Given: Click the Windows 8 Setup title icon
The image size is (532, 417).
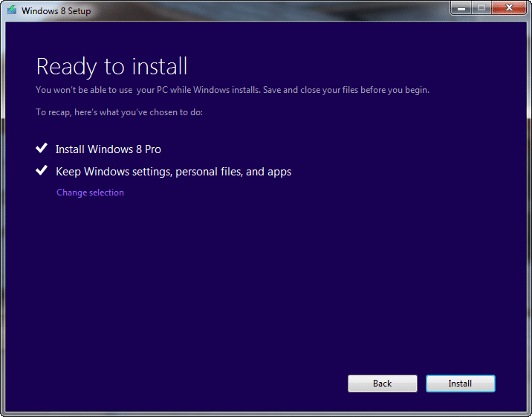Looking at the screenshot, I should click(x=12, y=10).
